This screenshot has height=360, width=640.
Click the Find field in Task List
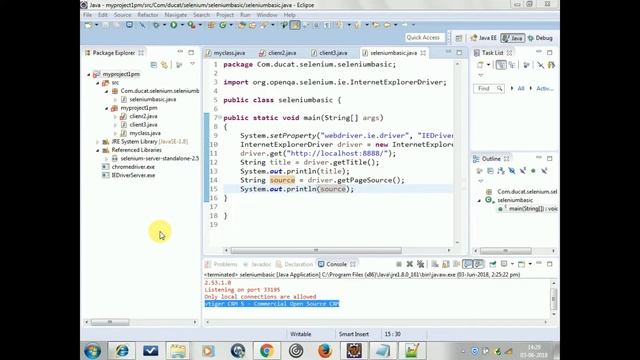[488, 89]
